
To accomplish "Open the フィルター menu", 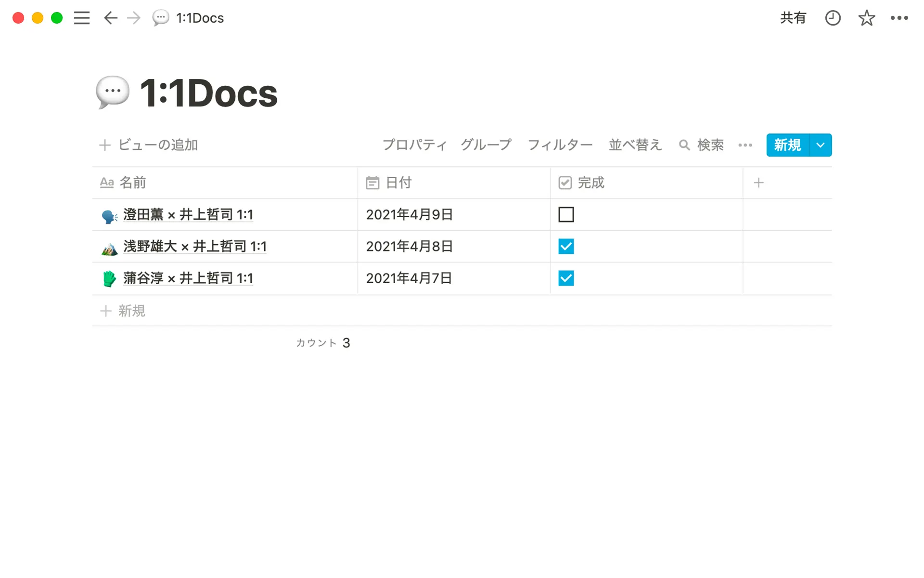I will click(x=560, y=145).
